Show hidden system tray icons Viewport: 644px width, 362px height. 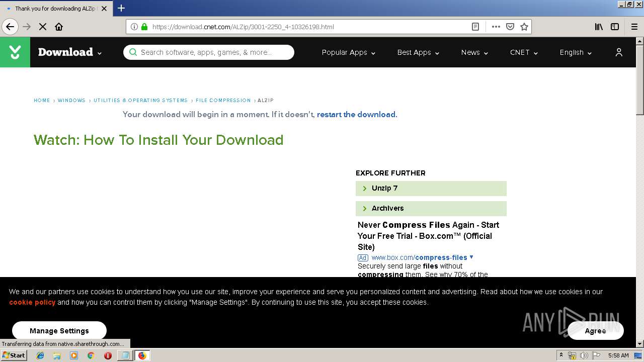pyautogui.click(x=561, y=355)
